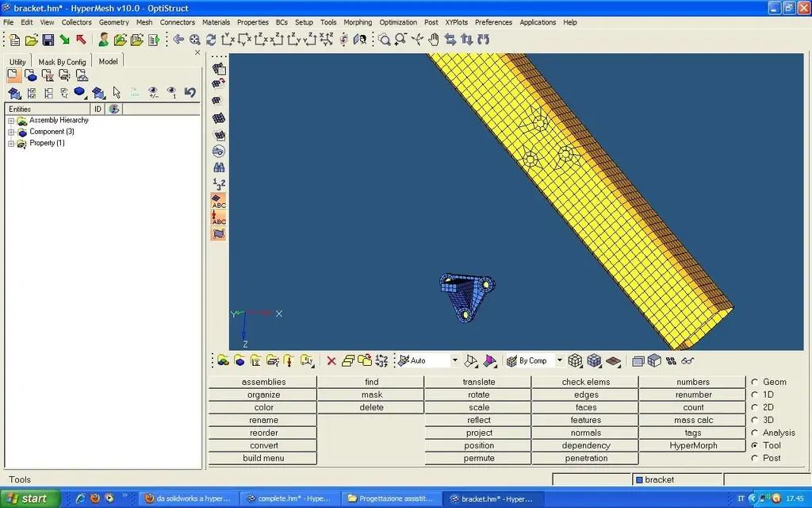
Task: Select the 1D radio button
Action: tap(755, 394)
